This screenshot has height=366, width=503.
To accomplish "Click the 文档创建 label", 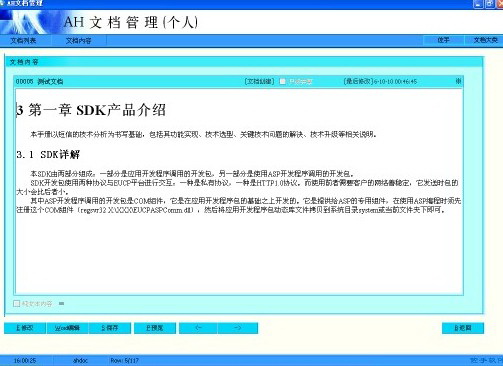I will (259, 81).
